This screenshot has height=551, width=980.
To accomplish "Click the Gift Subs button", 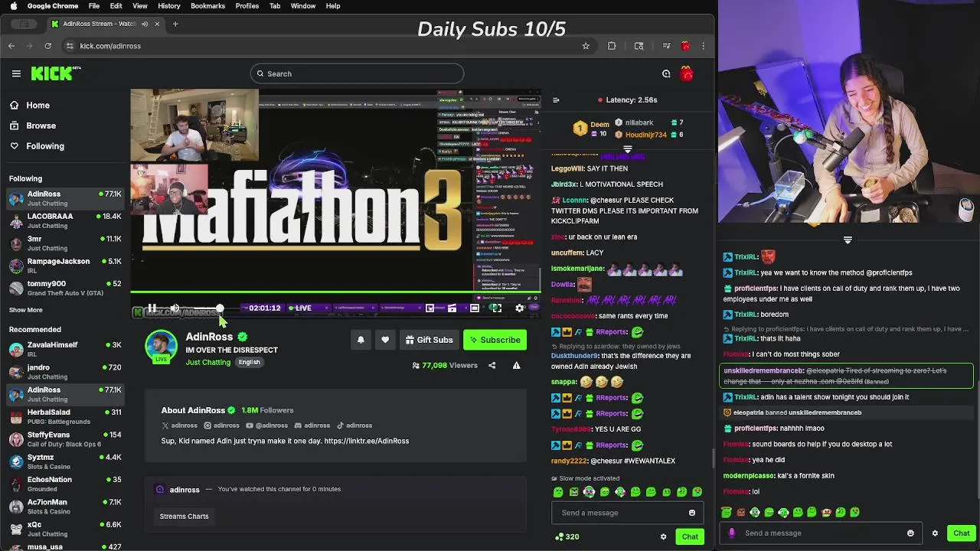I will coord(429,340).
